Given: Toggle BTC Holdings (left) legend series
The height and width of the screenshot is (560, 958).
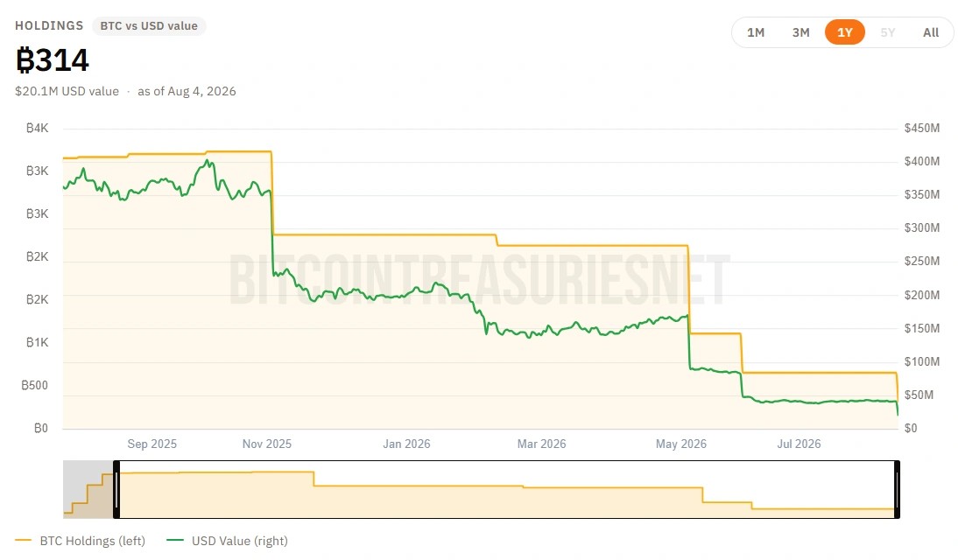Looking at the screenshot, I should click(x=92, y=541).
